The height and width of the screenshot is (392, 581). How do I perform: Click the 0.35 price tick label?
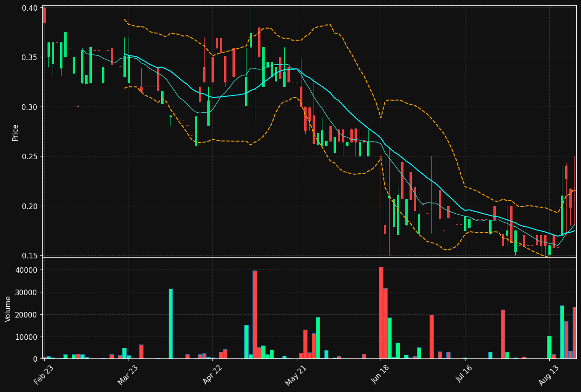[30, 57]
